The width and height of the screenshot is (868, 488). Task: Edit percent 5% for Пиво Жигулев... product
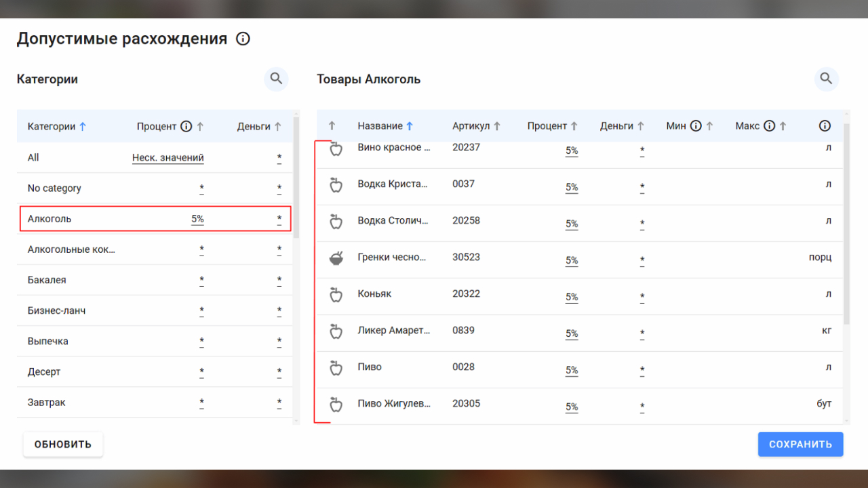572,407
